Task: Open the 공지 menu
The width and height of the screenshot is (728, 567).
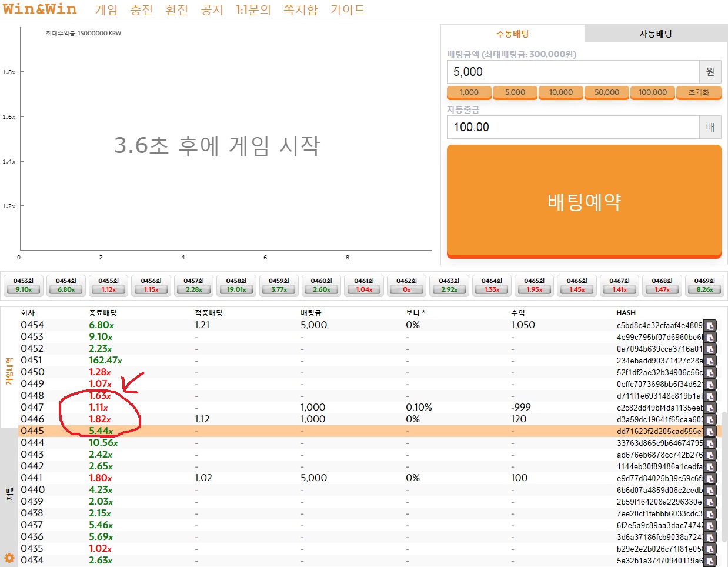Action: [x=212, y=9]
